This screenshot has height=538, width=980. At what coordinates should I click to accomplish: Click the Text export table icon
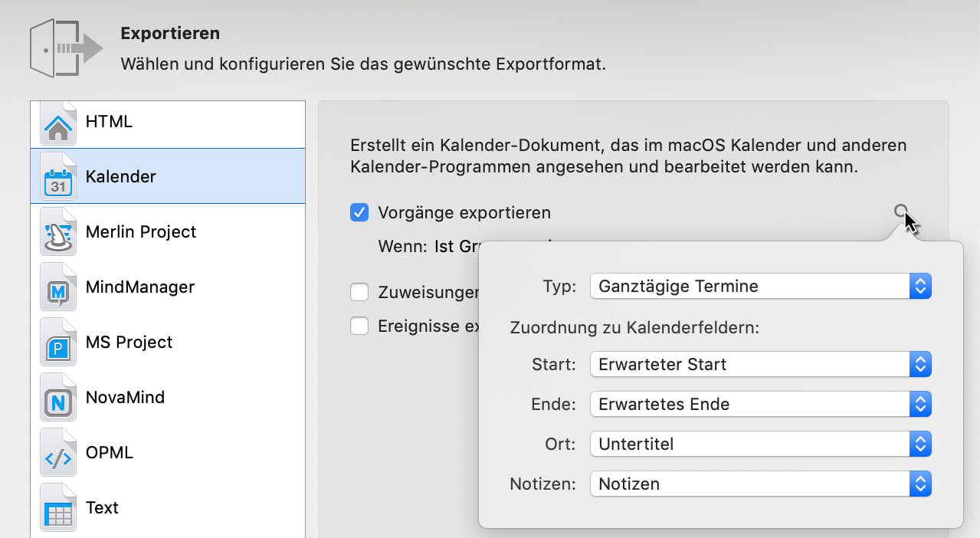click(57, 507)
